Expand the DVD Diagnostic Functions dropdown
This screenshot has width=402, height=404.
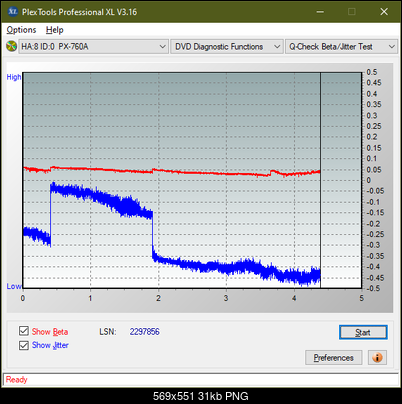(x=227, y=47)
